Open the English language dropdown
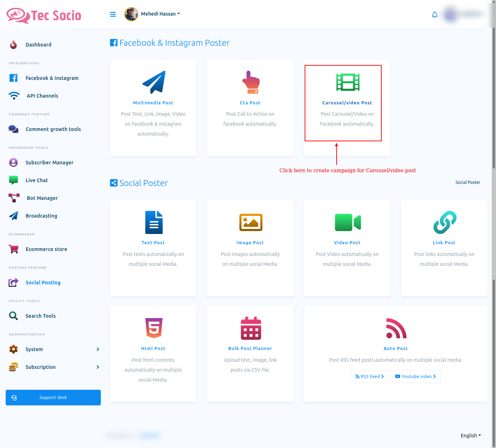The width and height of the screenshot is (496, 448). [470, 436]
